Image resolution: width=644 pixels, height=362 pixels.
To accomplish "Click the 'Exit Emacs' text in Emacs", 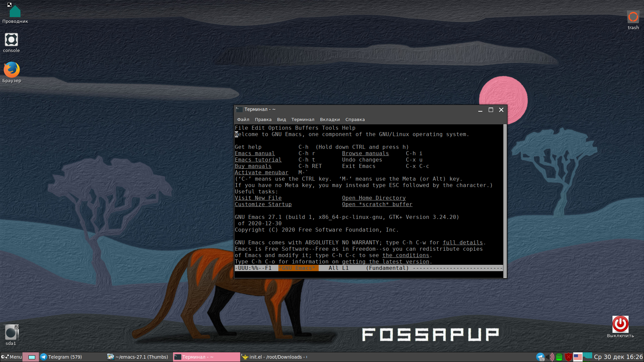I will (x=359, y=166).
